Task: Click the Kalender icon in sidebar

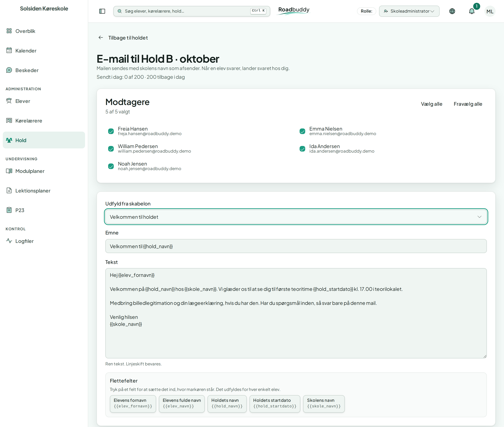Action: coord(9,50)
